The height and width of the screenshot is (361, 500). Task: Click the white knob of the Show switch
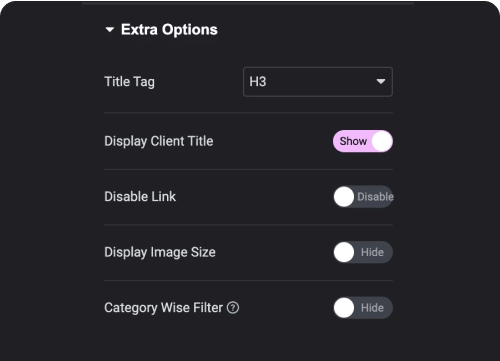tap(382, 141)
